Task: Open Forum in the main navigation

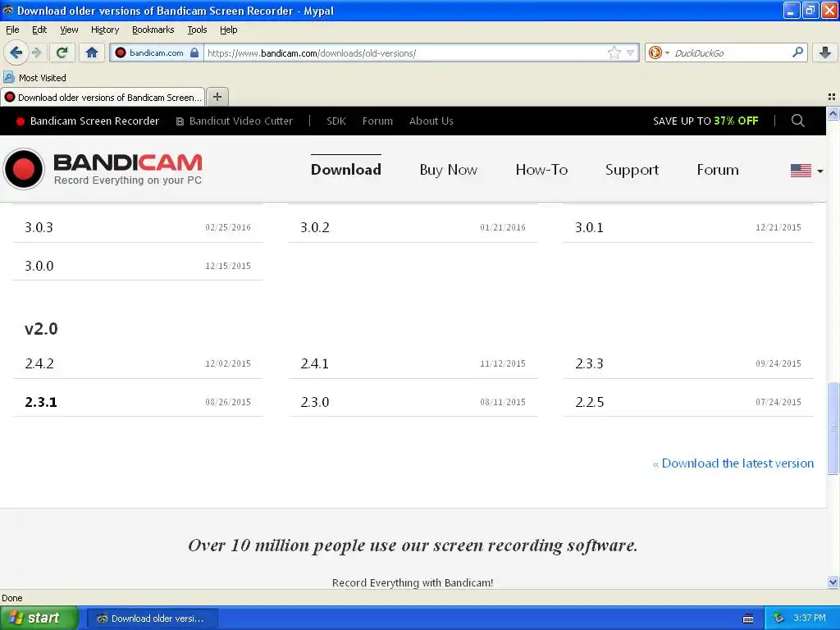Action: (717, 169)
